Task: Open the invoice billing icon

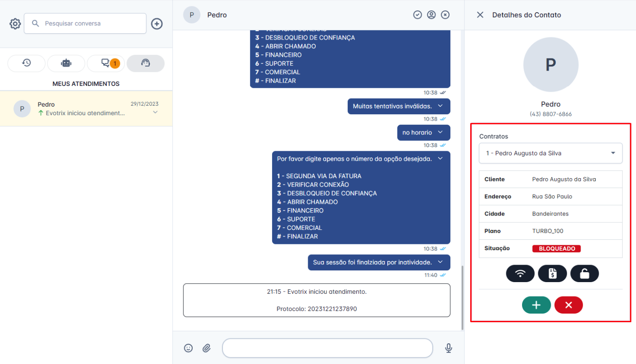Action: tap(552, 273)
